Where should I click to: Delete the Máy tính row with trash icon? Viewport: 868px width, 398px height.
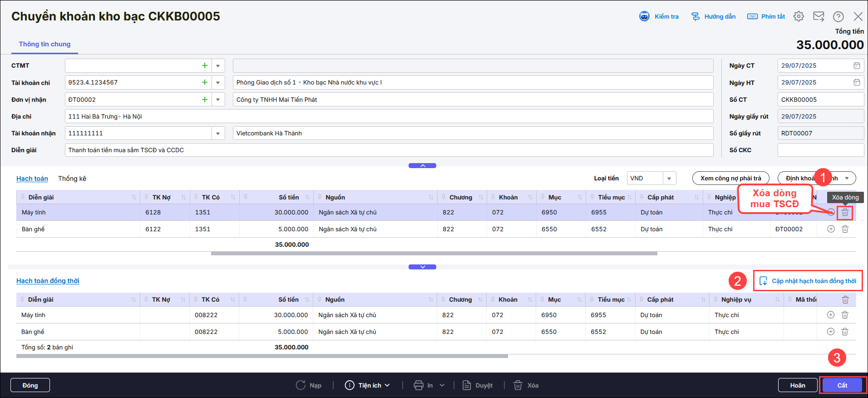tap(845, 212)
